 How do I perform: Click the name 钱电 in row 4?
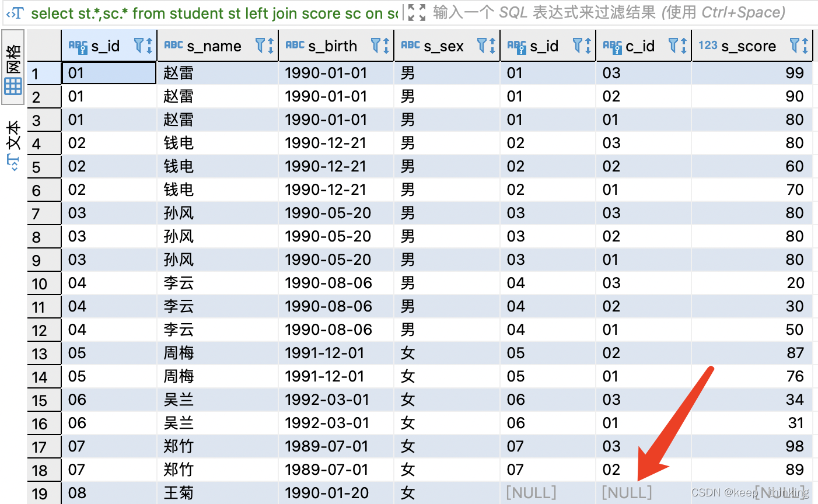tap(179, 143)
